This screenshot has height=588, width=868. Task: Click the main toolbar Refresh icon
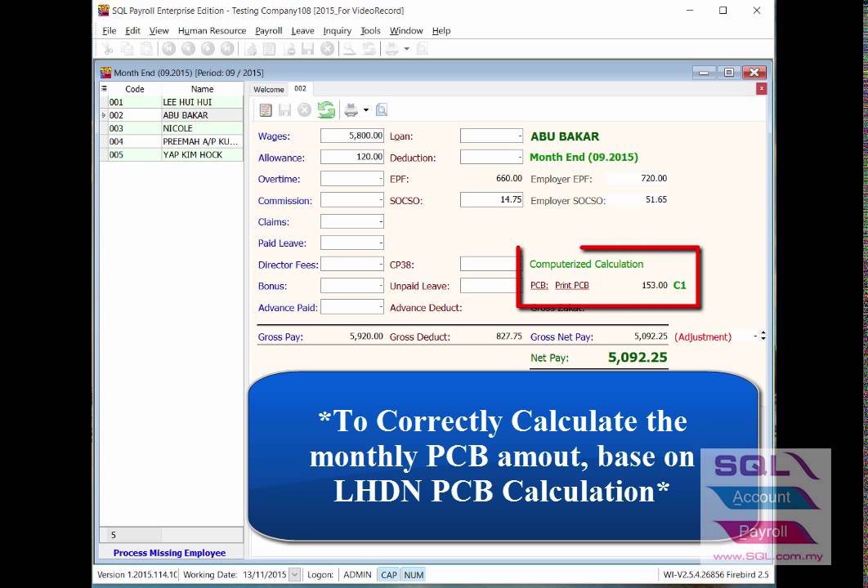click(x=369, y=49)
